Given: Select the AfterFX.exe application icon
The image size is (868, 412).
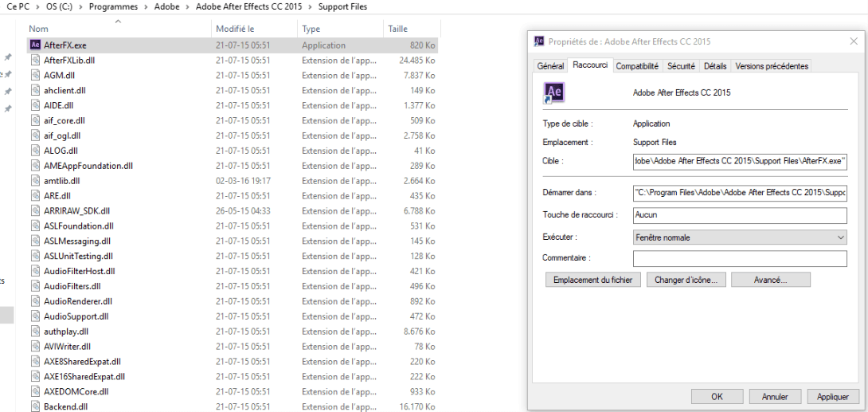Looking at the screenshot, I should [35, 45].
